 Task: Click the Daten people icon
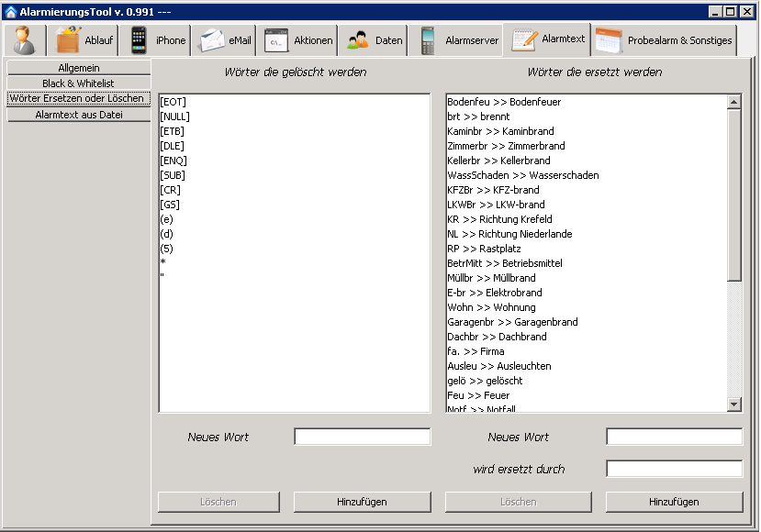(358, 40)
